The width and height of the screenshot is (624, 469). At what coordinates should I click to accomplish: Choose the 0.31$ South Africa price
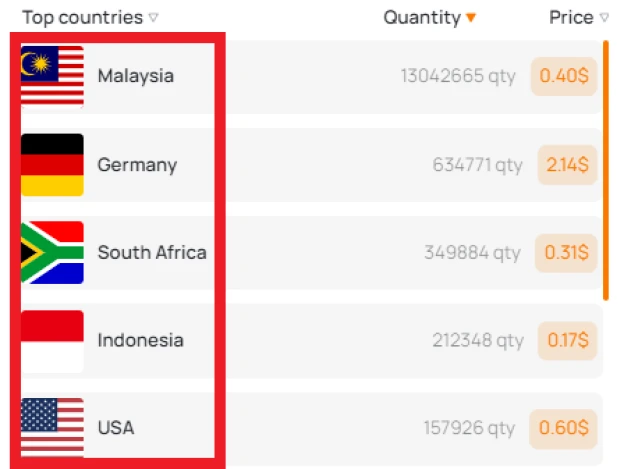tap(566, 253)
